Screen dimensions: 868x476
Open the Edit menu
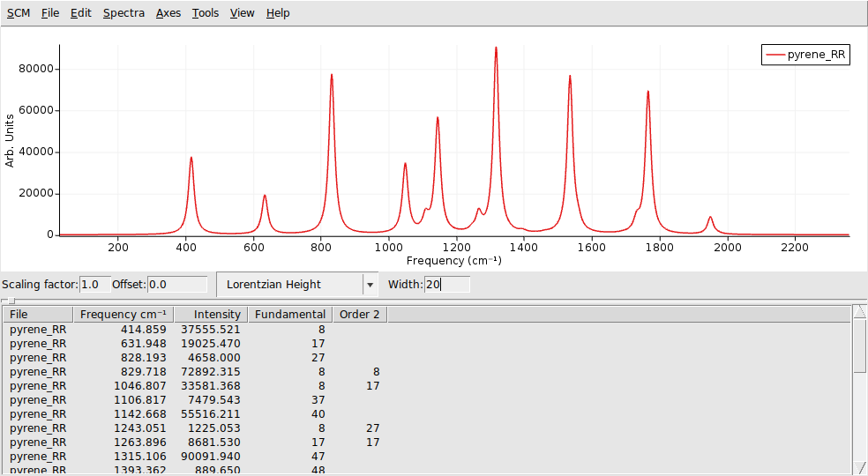tap(81, 13)
